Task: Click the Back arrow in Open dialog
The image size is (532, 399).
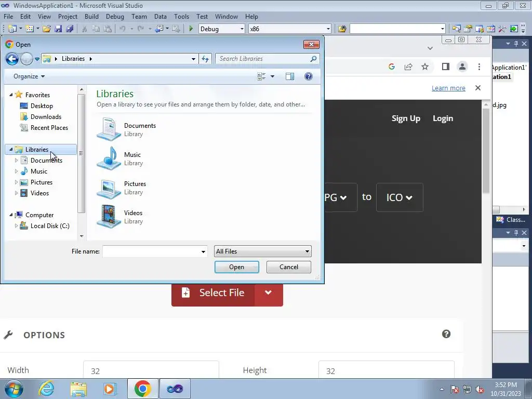Action: click(x=12, y=59)
